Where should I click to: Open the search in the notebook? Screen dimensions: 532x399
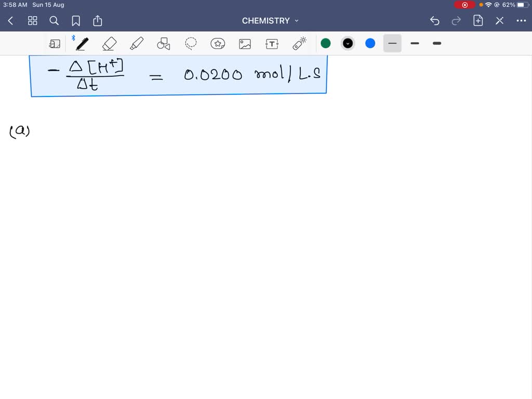pos(54,21)
